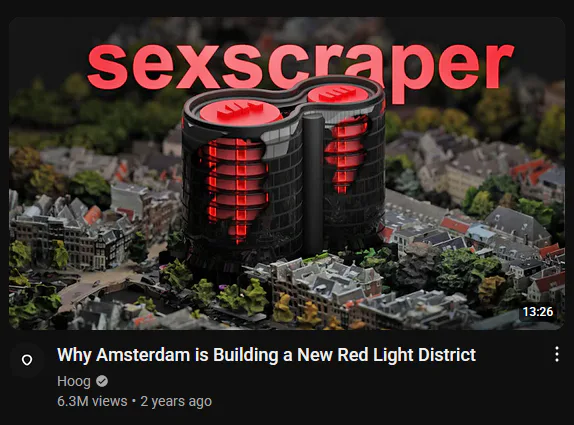
Task: Click the dark central column between towers
Action: pos(313,183)
